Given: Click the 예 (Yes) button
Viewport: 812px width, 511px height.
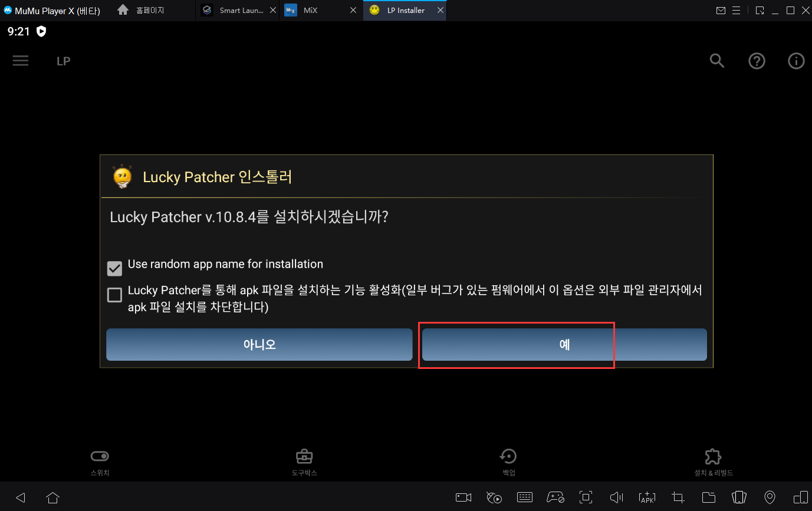Looking at the screenshot, I should 564,344.
